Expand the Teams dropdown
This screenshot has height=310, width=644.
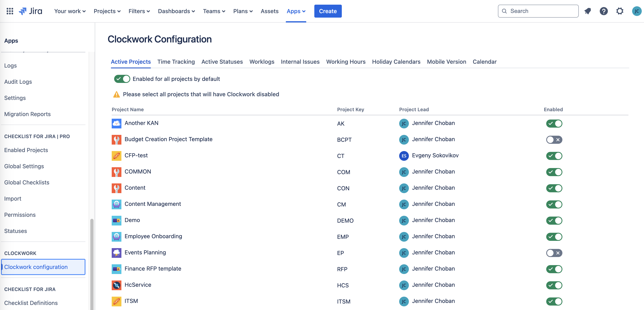coord(214,11)
